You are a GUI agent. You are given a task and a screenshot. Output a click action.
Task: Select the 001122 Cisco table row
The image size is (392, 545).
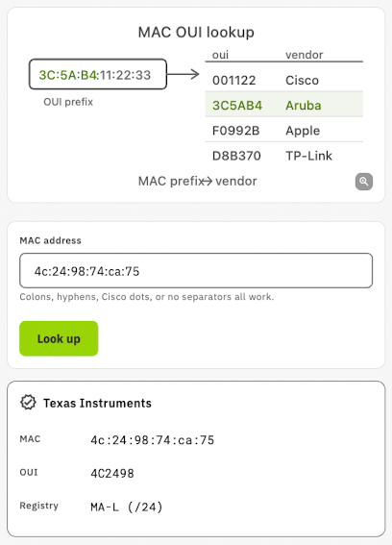[284, 80]
